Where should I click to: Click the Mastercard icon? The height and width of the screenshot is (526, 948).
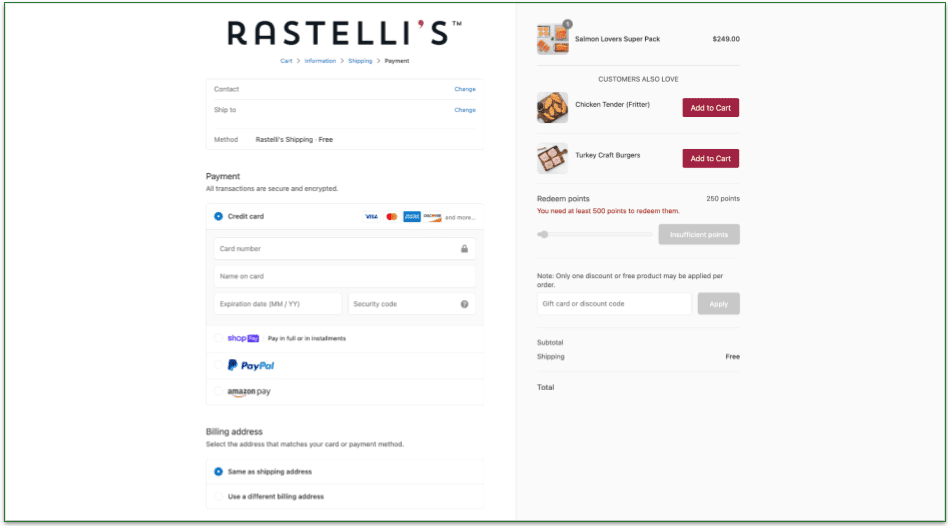coord(392,216)
